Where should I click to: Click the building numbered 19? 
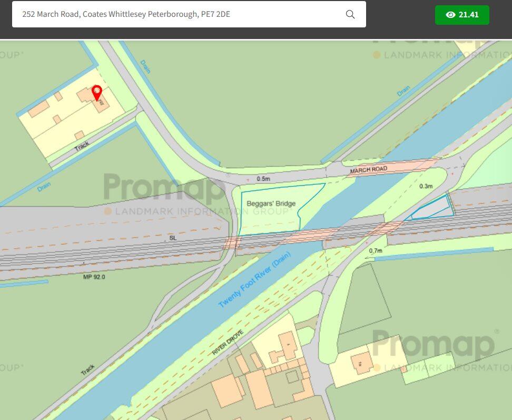[x=361, y=363]
